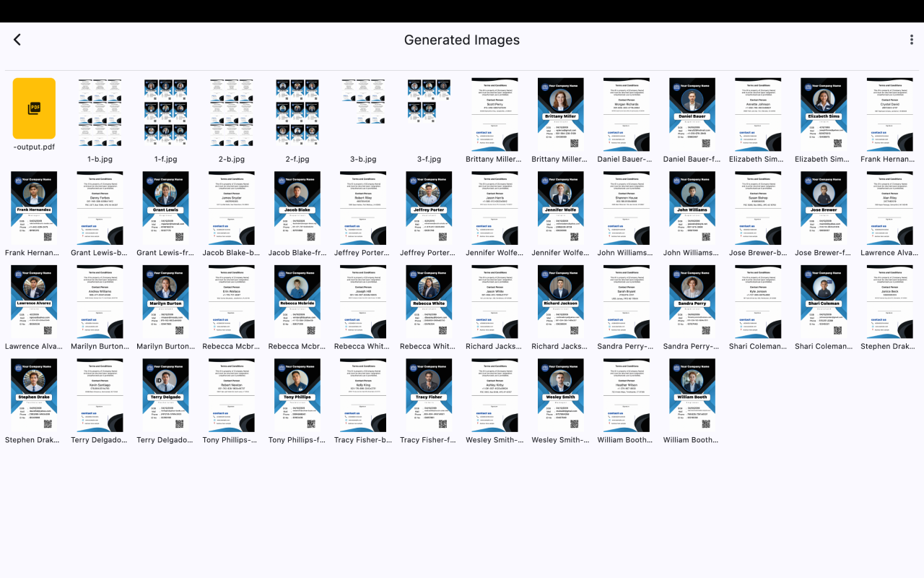
Task: Open Terry Delgado back card with terms
Action: coord(100,395)
